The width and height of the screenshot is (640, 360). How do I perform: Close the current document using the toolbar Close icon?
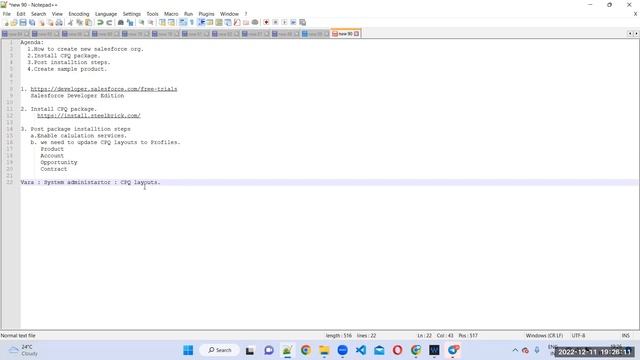click(41, 22)
